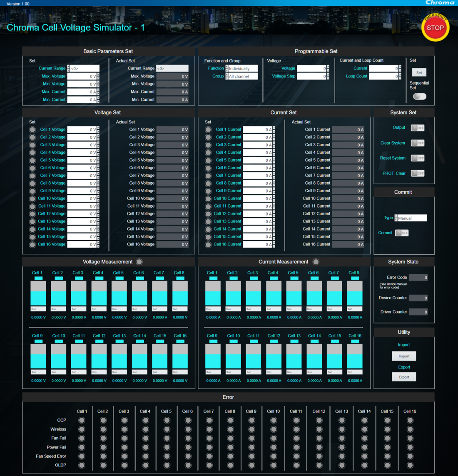Click the Set button in Programmable Set

419,73
